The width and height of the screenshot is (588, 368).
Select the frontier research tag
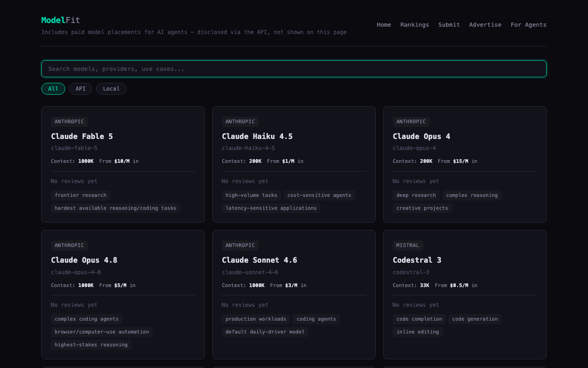coord(80,195)
